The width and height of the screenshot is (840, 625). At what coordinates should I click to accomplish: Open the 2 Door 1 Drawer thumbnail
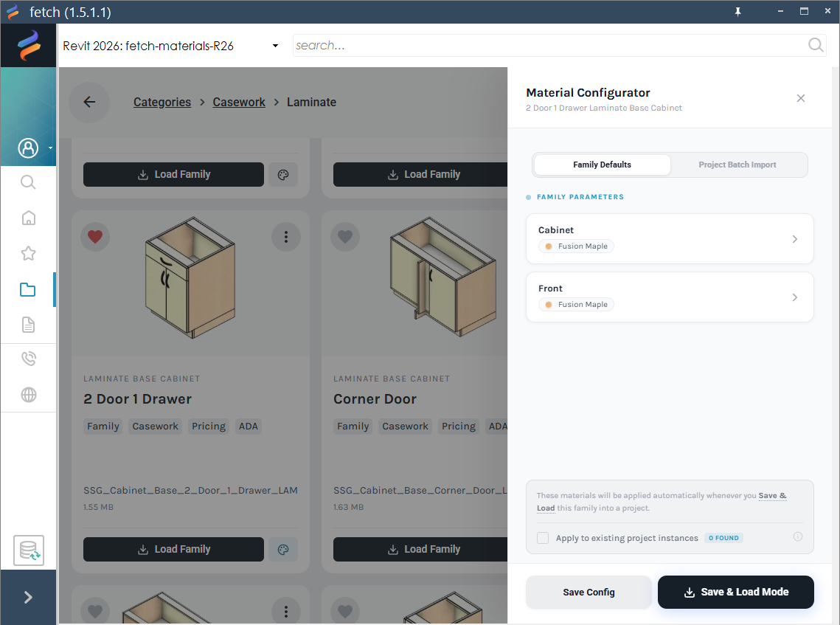coord(190,277)
